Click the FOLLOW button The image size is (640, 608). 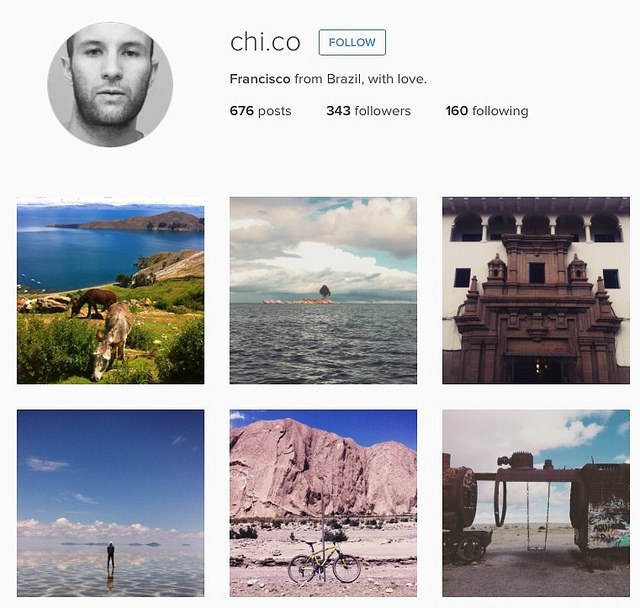click(352, 42)
